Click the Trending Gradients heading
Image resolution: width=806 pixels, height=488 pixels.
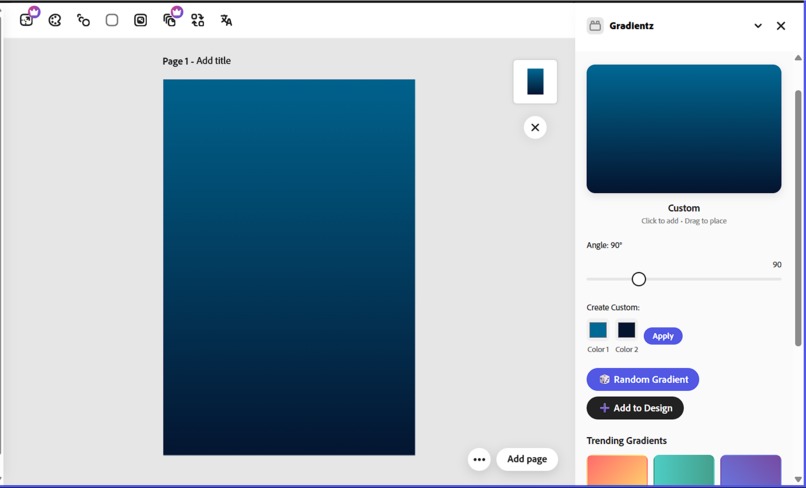[x=626, y=441]
